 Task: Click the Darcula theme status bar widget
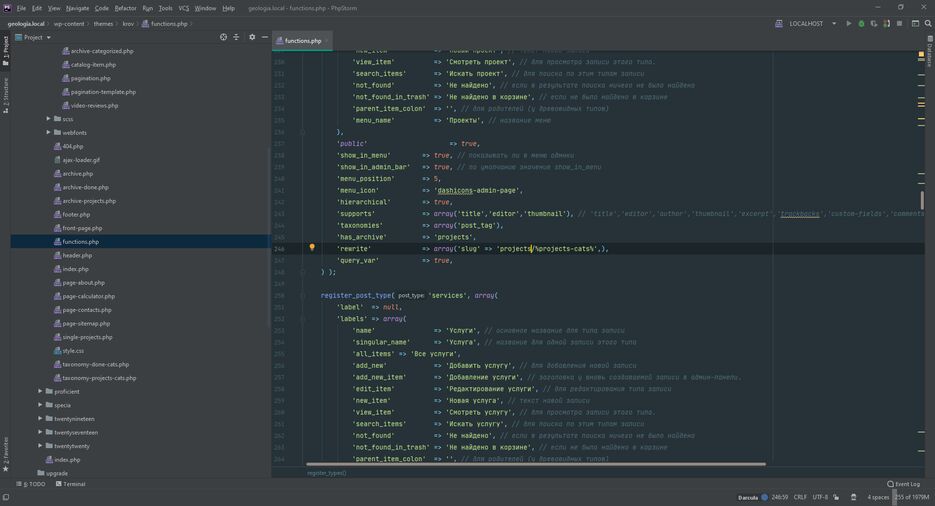(x=753, y=497)
